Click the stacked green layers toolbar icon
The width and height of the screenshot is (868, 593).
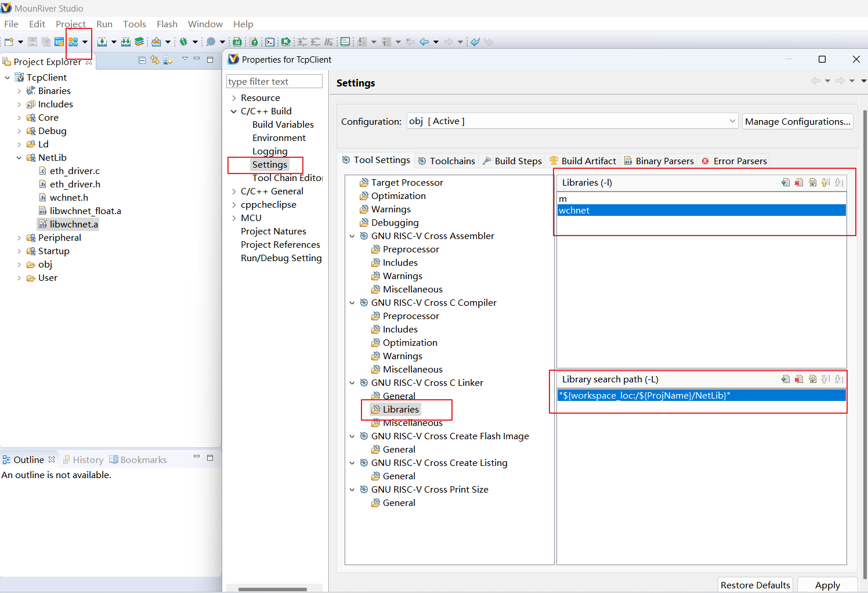[x=139, y=42]
